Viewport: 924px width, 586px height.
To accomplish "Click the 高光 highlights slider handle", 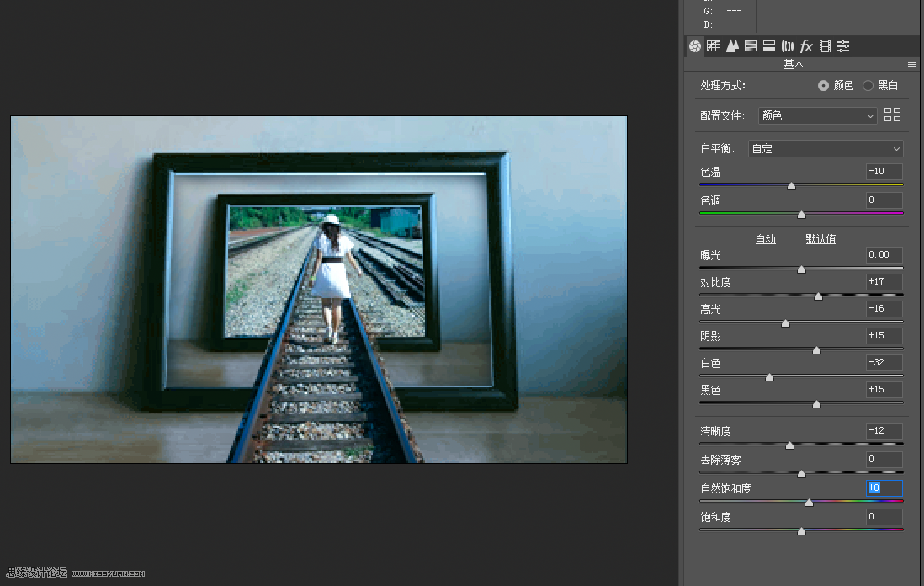I will tap(785, 323).
